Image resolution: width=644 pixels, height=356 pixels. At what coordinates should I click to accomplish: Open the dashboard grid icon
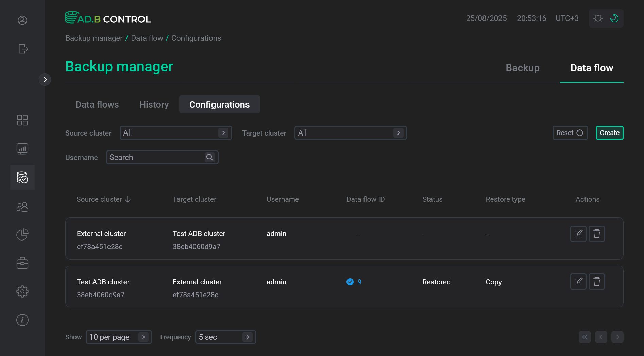pos(22,120)
